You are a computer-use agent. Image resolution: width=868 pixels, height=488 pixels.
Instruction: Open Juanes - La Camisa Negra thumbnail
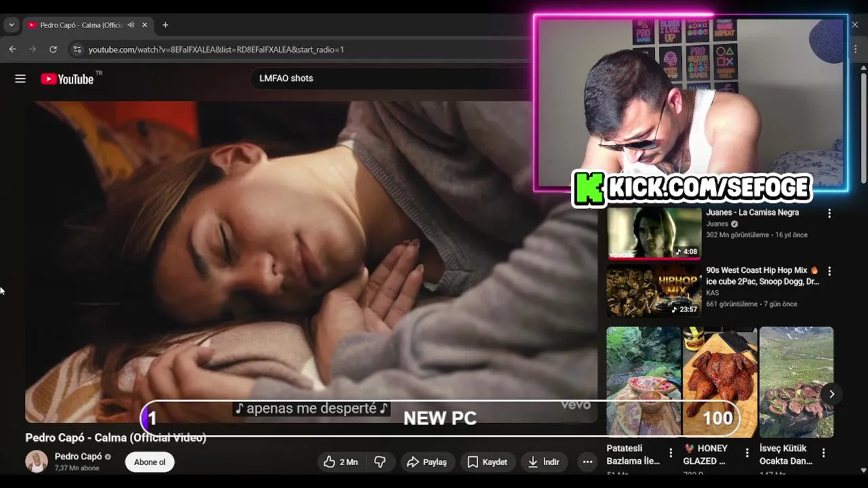point(654,233)
